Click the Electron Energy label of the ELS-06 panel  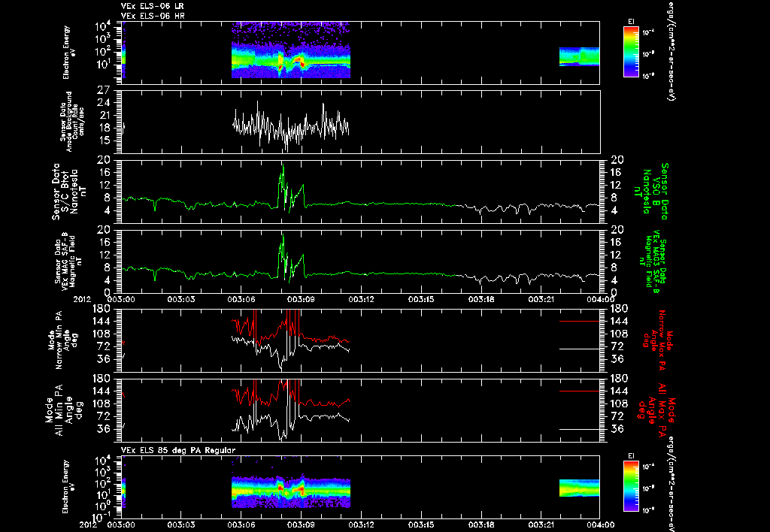pyautogui.click(x=66, y=53)
